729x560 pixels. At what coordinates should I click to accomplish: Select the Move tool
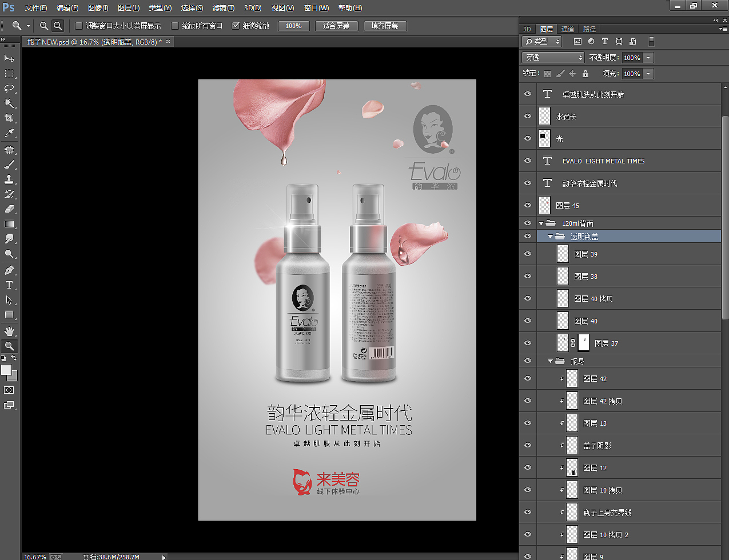point(9,59)
